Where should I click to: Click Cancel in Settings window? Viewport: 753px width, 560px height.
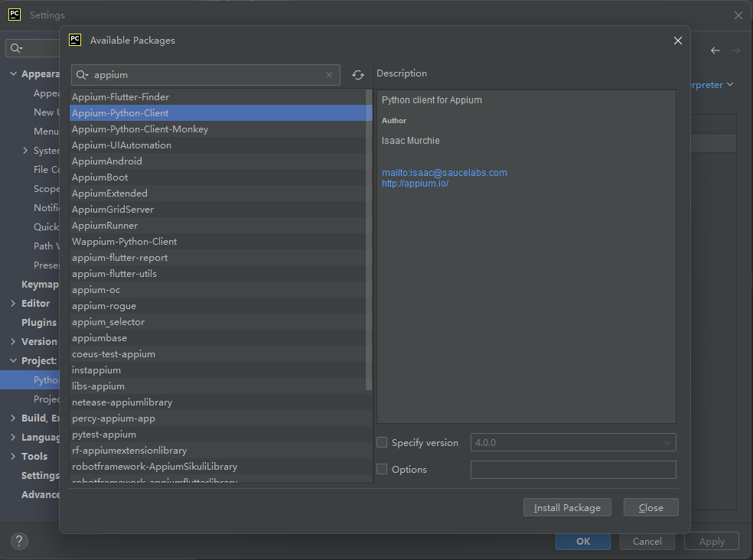[x=647, y=542]
